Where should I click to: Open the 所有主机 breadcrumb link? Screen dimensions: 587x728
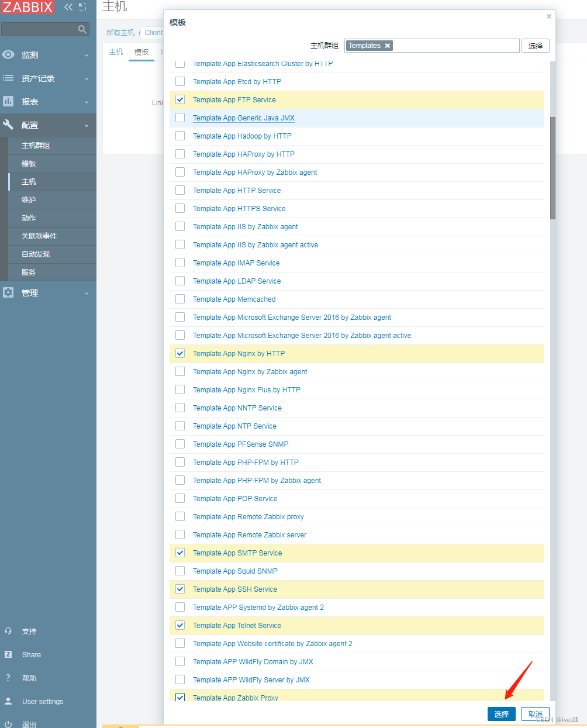pos(120,33)
